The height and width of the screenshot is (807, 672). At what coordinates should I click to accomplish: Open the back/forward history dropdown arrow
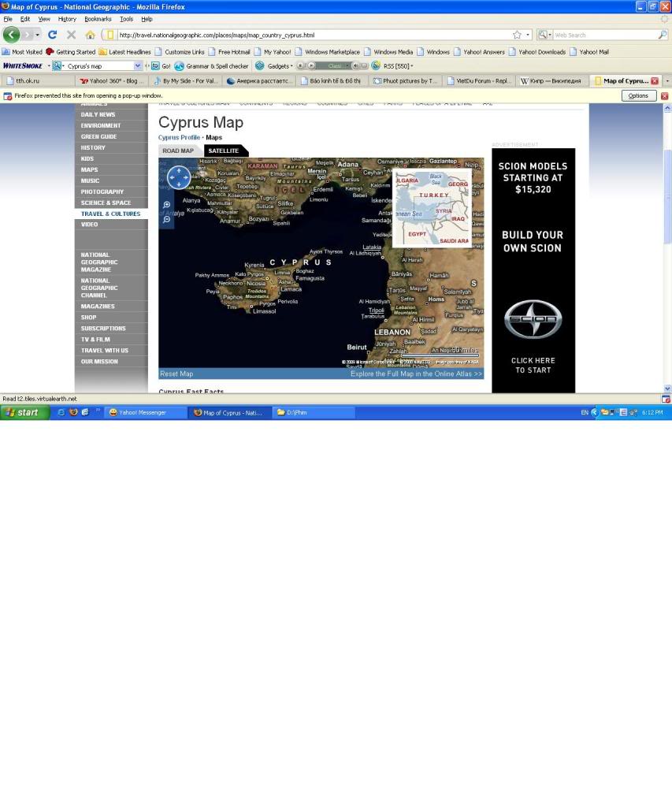click(x=38, y=35)
